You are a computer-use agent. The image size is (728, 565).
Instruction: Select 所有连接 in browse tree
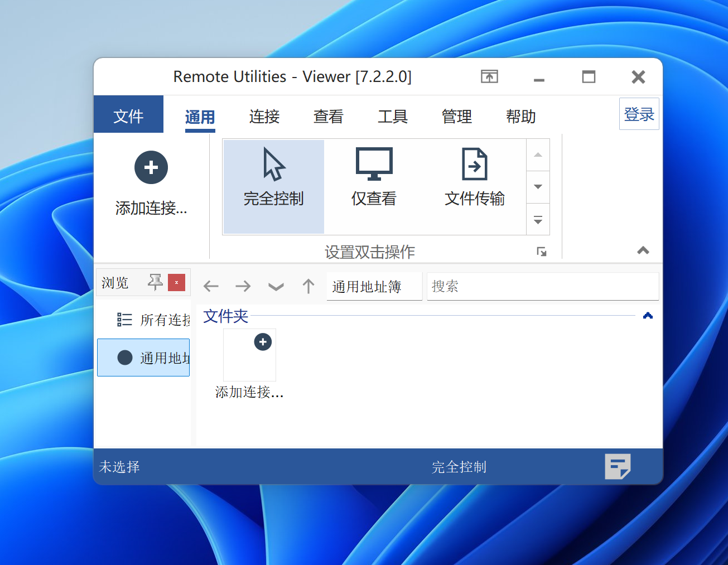(144, 320)
